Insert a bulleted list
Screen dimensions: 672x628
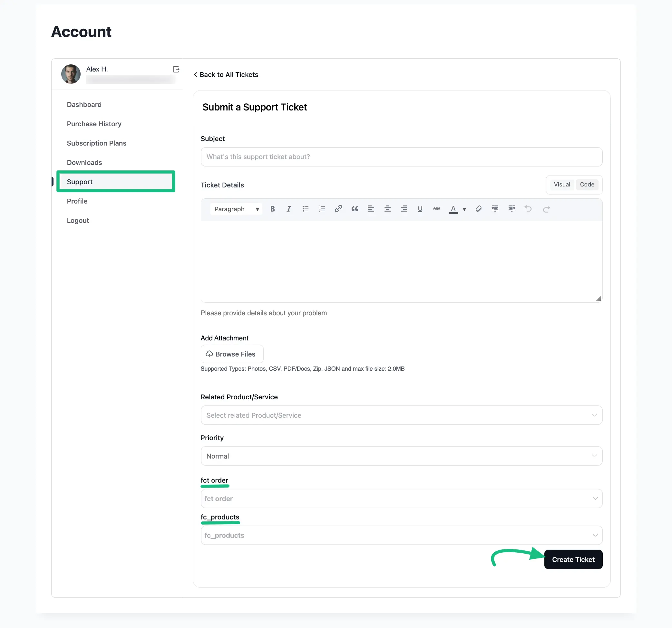[306, 209]
